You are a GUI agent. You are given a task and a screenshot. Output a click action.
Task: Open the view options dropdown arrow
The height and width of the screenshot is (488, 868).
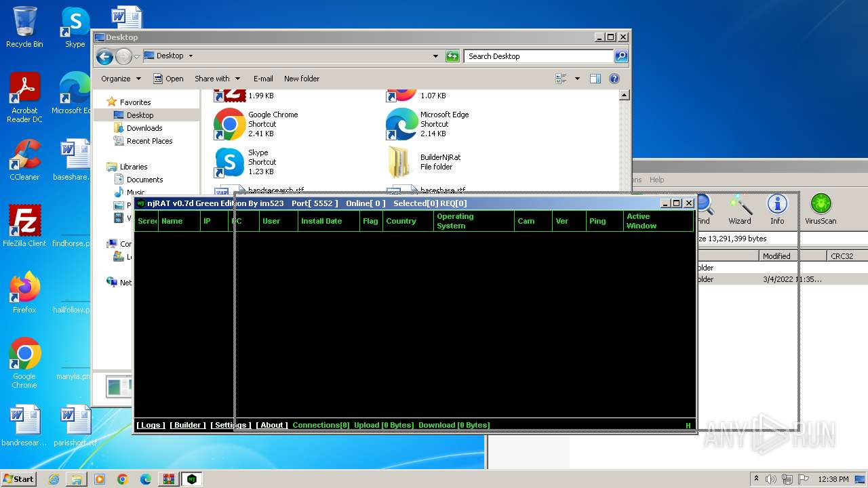tap(577, 79)
